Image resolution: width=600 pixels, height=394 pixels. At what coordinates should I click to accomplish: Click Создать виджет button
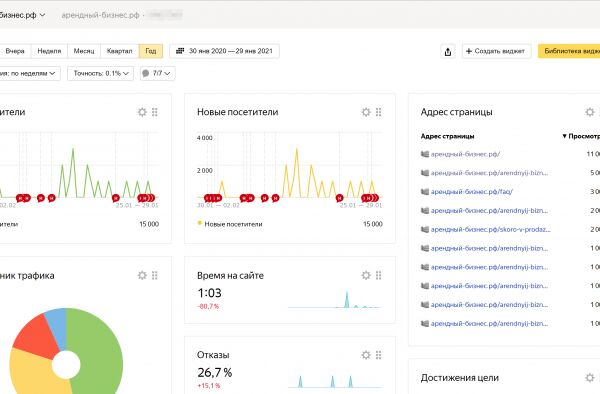pyautogui.click(x=497, y=51)
